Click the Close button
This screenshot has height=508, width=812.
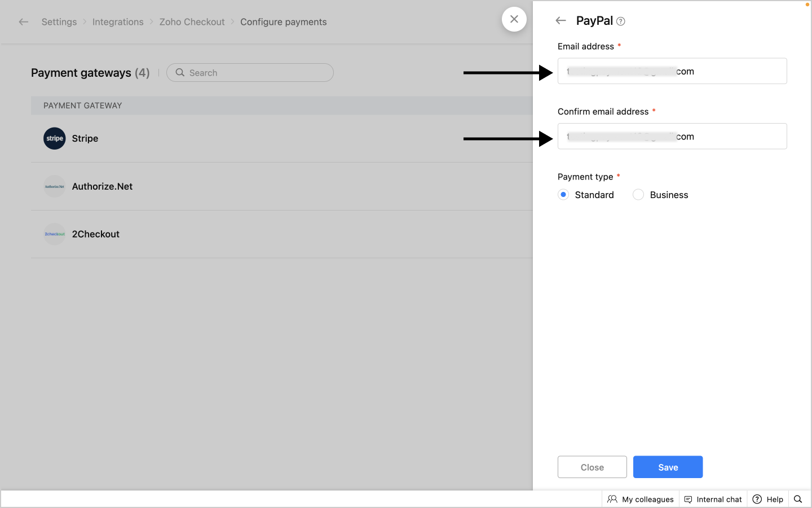point(592,467)
